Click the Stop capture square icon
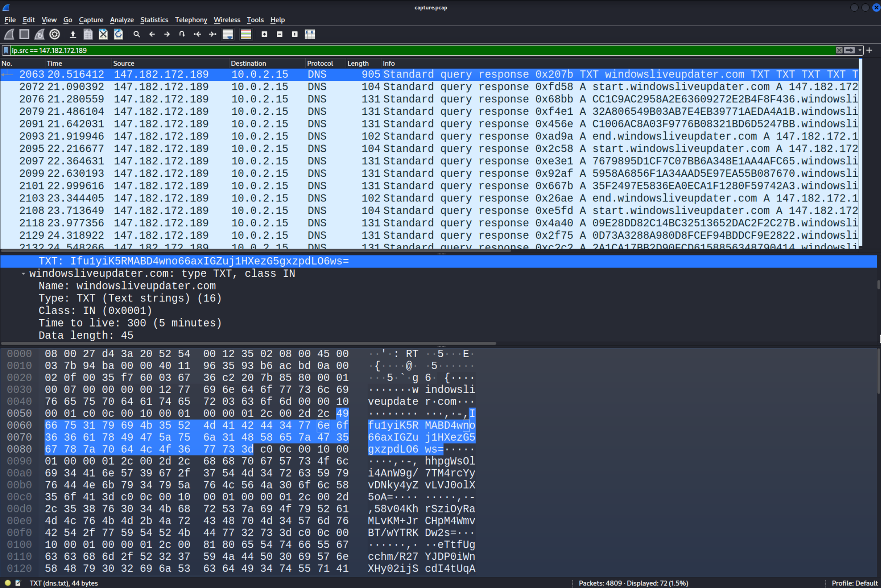 (x=24, y=34)
